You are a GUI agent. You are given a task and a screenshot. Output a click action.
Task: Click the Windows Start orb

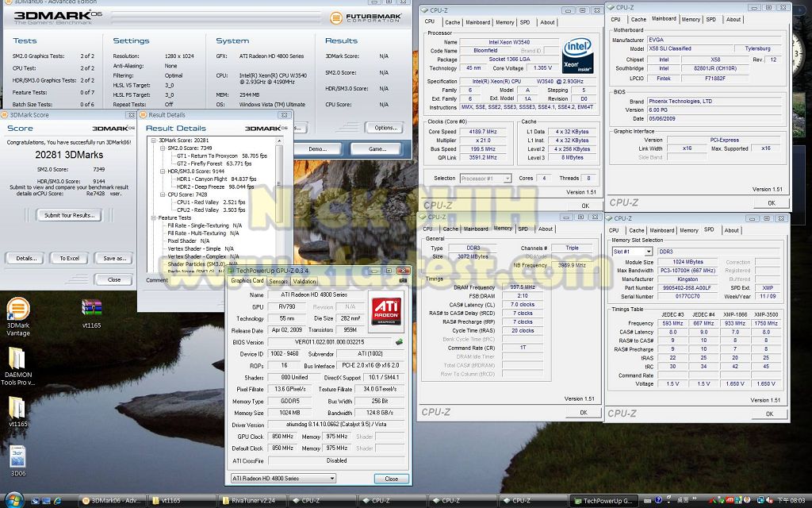13,500
